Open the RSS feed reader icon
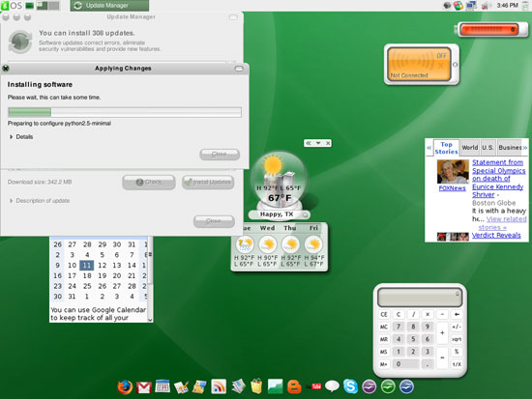Viewport: 532px width, 399px height. point(219,386)
